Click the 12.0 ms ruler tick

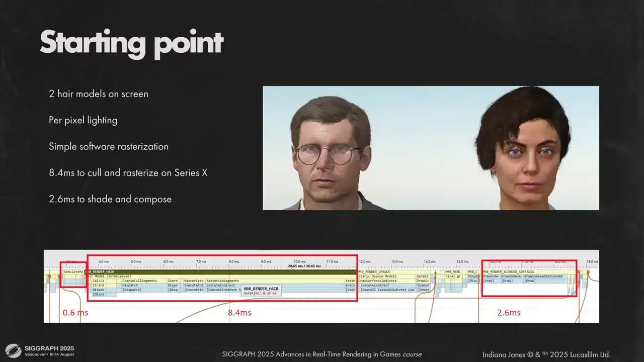(x=364, y=261)
